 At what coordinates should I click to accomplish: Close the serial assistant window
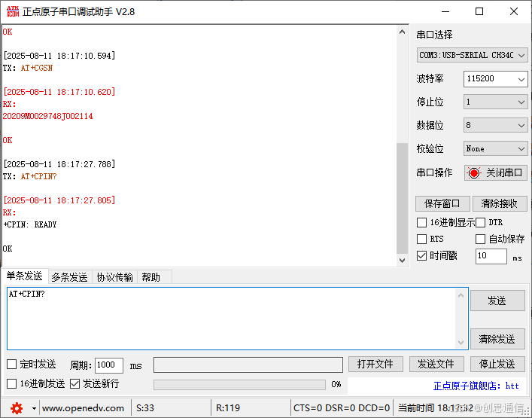[x=514, y=12]
